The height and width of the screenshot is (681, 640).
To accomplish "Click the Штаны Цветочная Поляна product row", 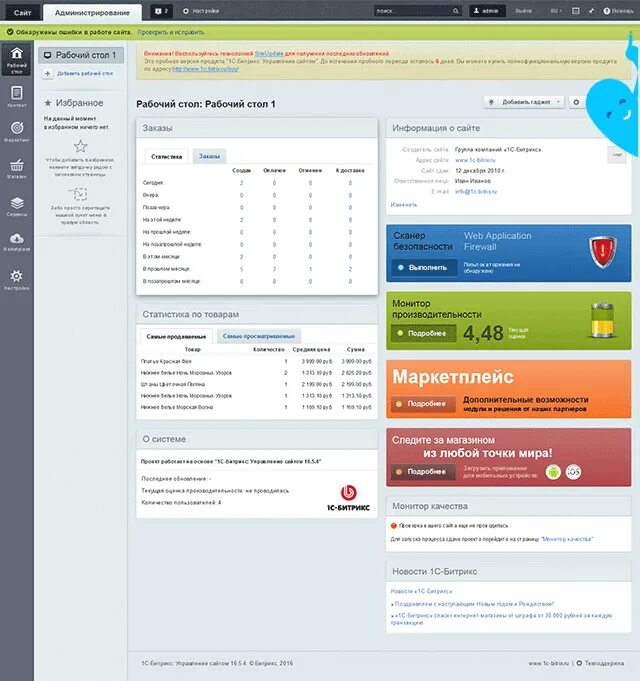I will click(257, 384).
